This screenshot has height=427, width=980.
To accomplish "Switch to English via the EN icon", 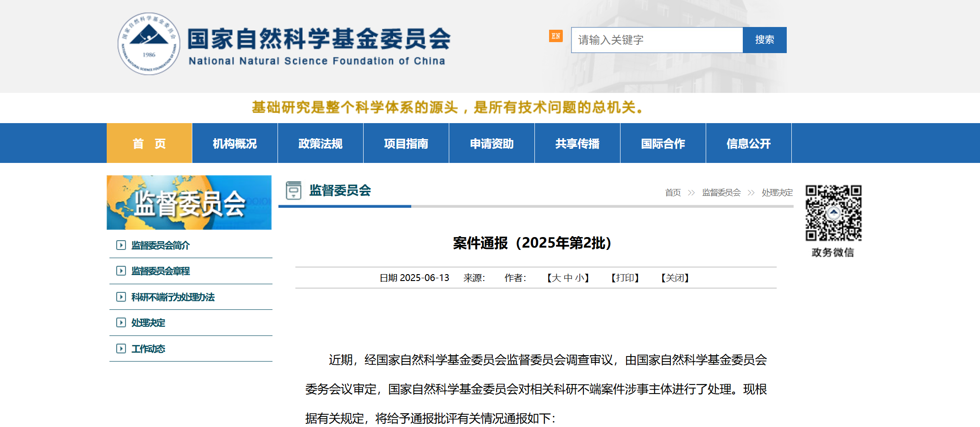I will pos(555,36).
